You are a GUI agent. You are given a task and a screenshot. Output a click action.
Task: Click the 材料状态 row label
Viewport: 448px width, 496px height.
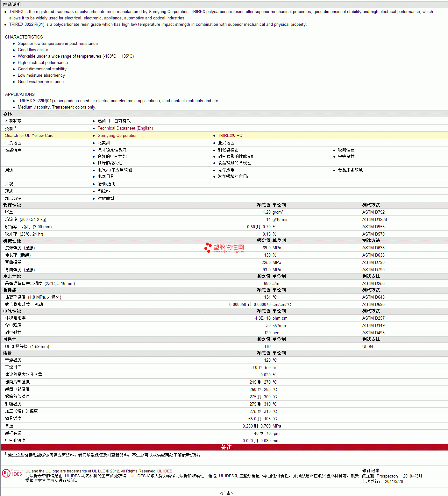tap(13, 121)
